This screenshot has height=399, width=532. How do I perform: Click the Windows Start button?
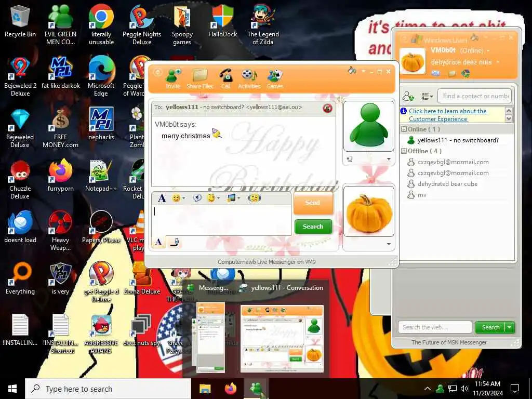(x=12, y=389)
